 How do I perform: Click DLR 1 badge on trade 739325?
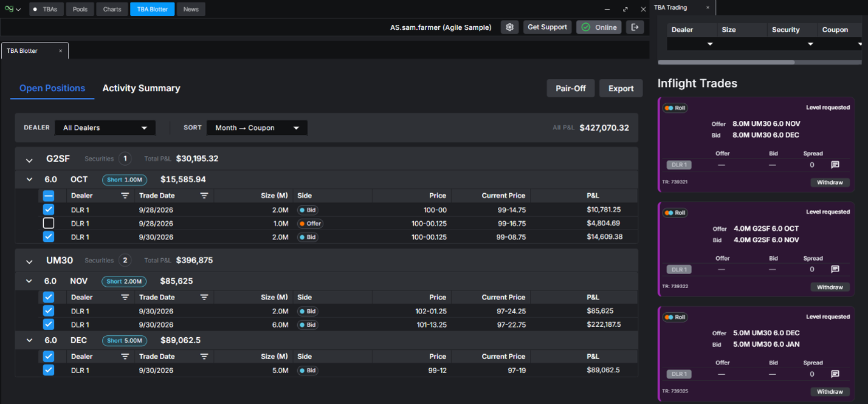tap(679, 374)
